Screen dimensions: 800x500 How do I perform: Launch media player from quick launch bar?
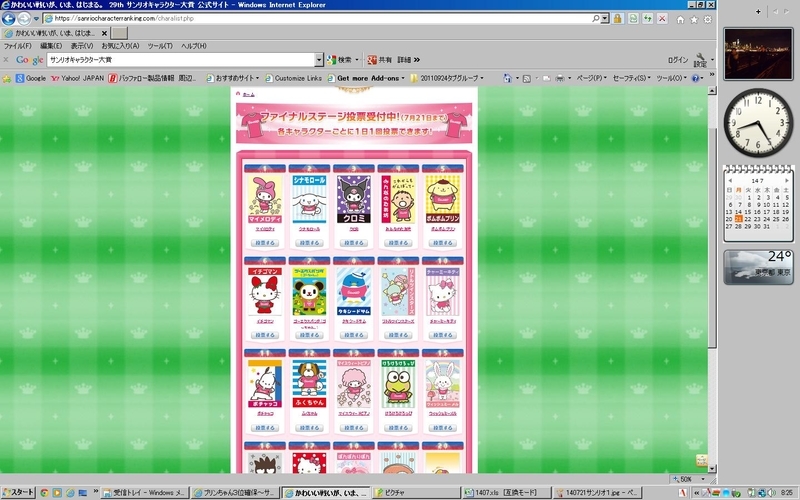click(57, 493)
